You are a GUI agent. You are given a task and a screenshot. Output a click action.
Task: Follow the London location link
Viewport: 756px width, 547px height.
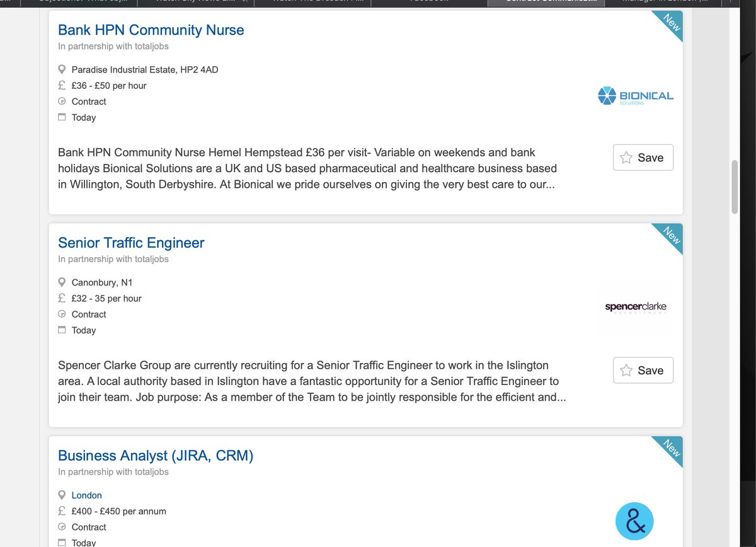(86, 495)
